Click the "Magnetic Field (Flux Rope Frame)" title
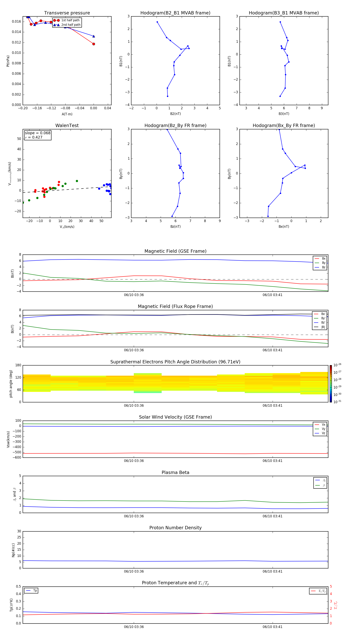Image resolution: width=351 pixels, height=644 pixels. 175,307
